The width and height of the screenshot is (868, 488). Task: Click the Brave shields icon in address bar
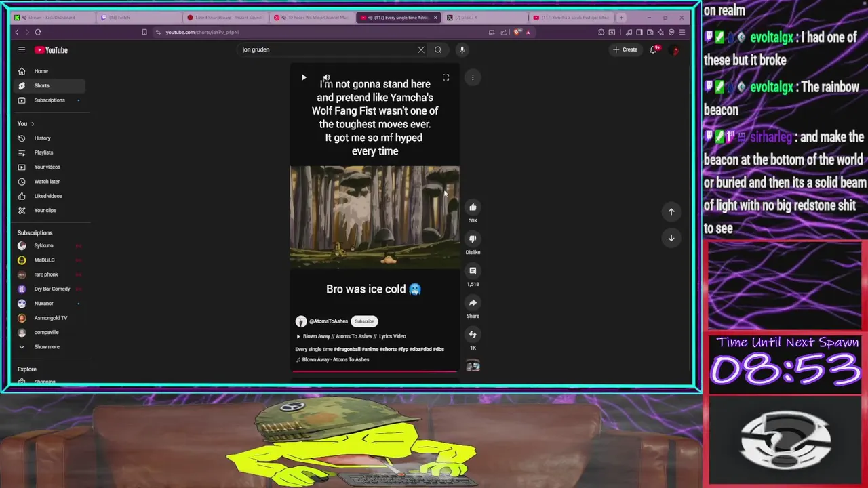[x=518, y=32]
